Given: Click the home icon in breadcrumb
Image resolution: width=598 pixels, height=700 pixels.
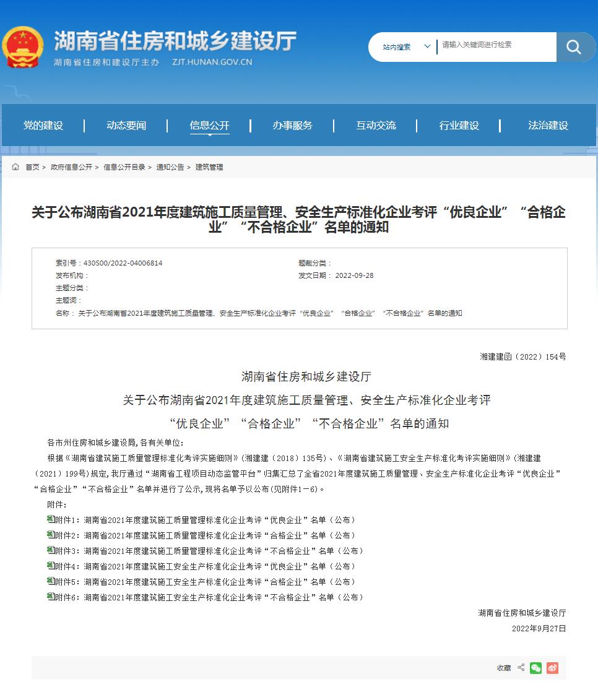Looking at the screenshot, I should [x=15, y=167].
